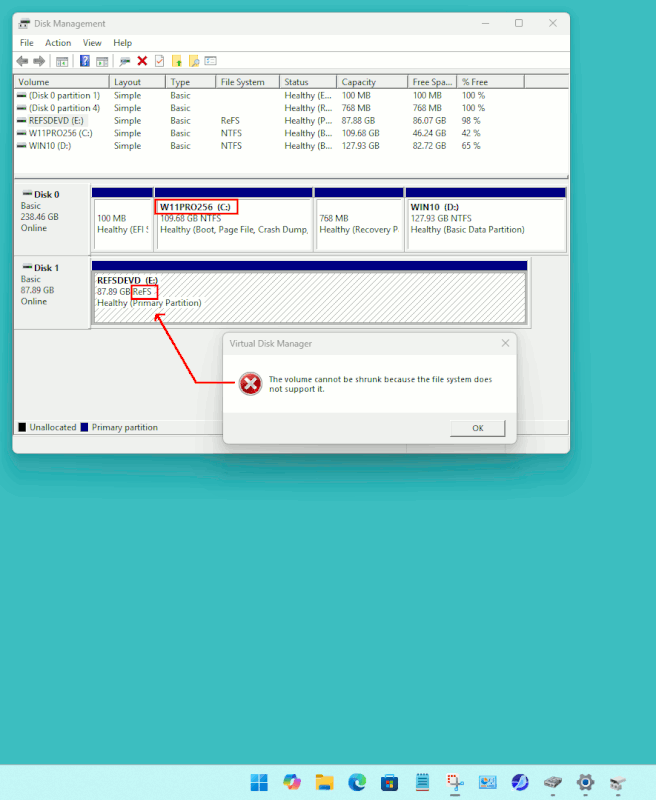Click the Disk Management title bar text
The height and width of the screenshot is (800, 656).
pyautogui.click(x=69, y=23)
